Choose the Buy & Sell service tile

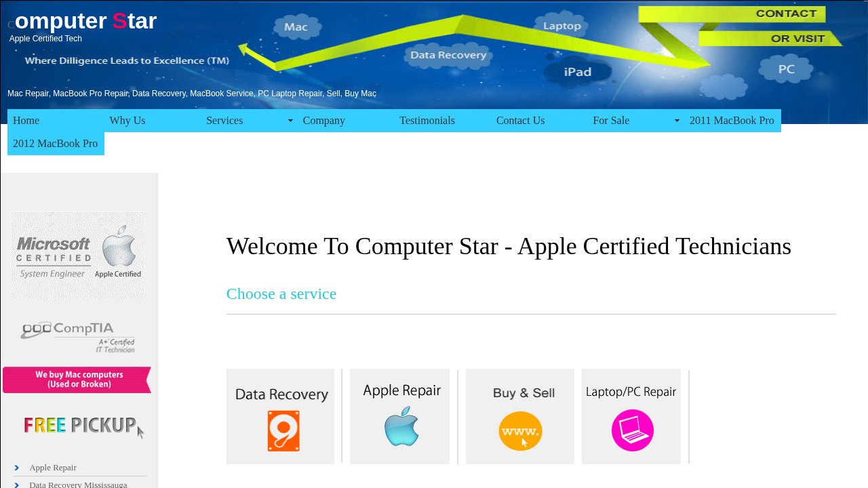tap(520, 416)
